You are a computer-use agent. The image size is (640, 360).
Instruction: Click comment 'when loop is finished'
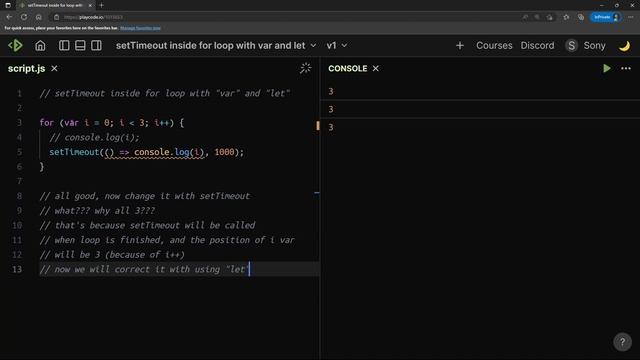(167, 240)
